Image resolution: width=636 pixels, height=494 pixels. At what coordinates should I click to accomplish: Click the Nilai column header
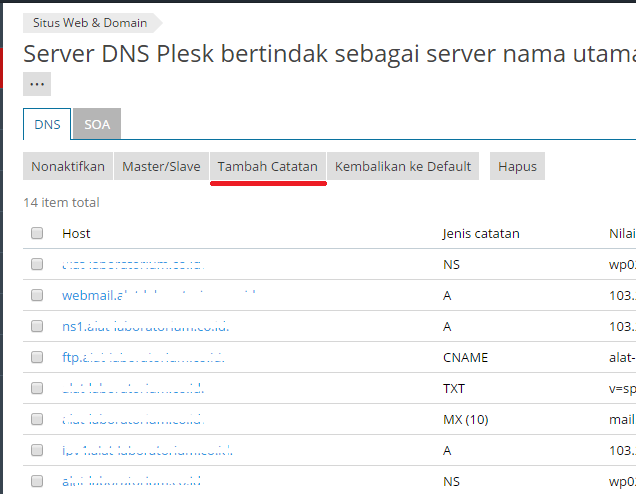(622, 234)
